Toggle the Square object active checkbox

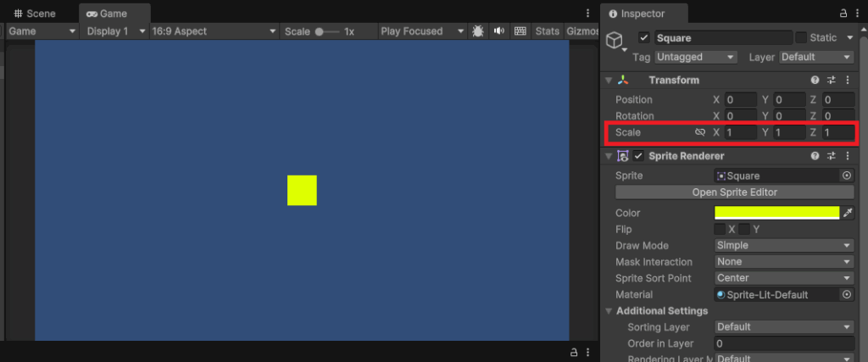click(x=644, y=37)
